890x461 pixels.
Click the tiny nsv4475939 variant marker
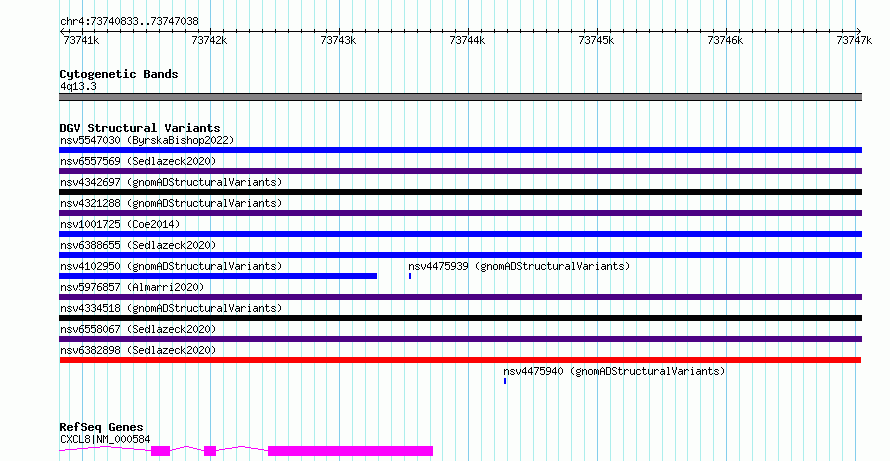(x=410, y=276)
